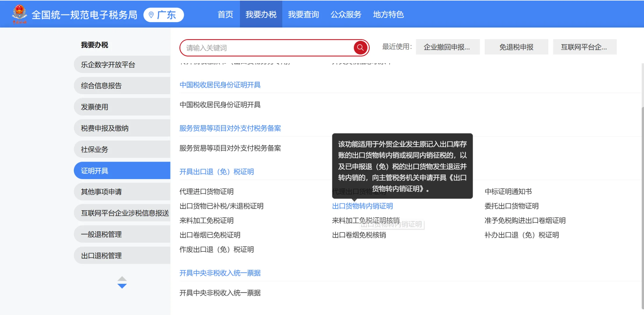Image resolution: width=644 pixels, height=315 pixels.
Task: Open the 首页 menu item
Action: (225, 14)
